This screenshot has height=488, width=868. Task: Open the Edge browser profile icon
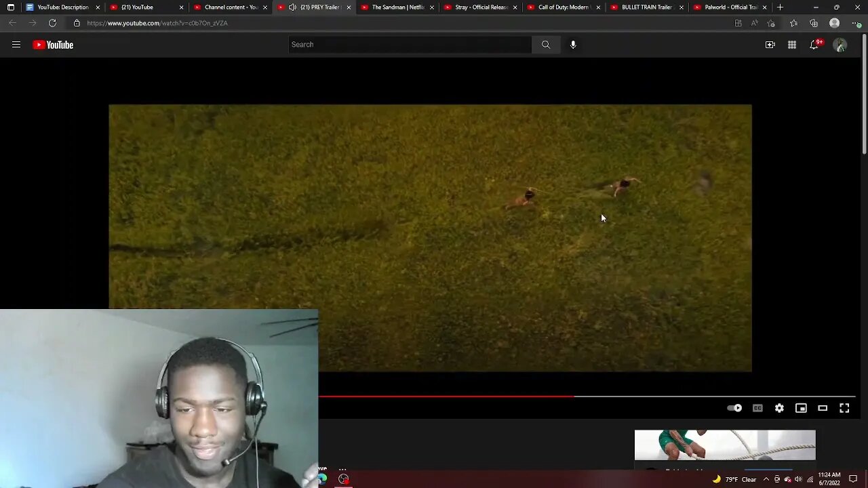point(835,23)
